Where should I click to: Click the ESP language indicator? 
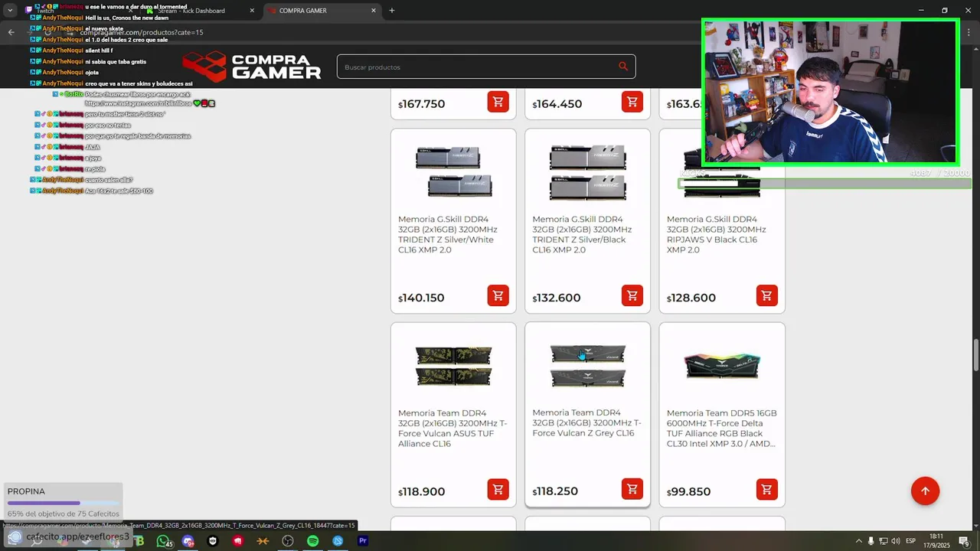click(x=911, y=541)
